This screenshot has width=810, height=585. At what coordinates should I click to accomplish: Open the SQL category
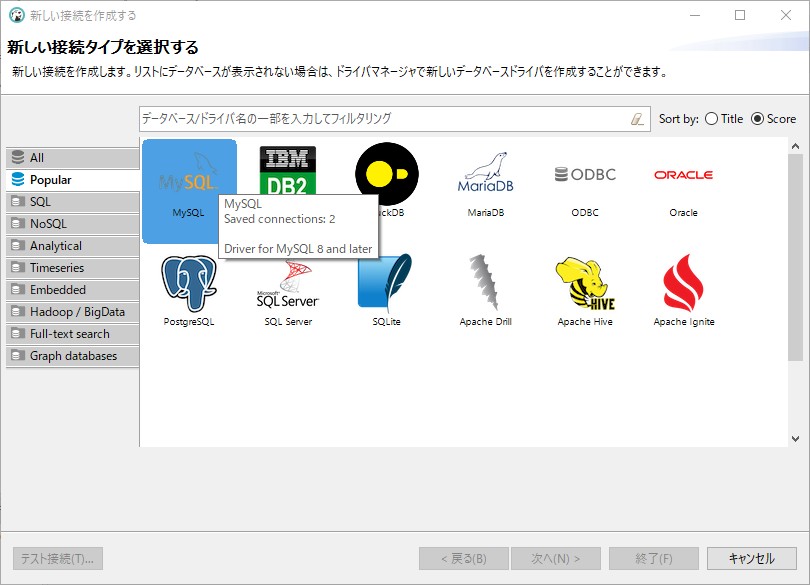(x=73, y=202)
